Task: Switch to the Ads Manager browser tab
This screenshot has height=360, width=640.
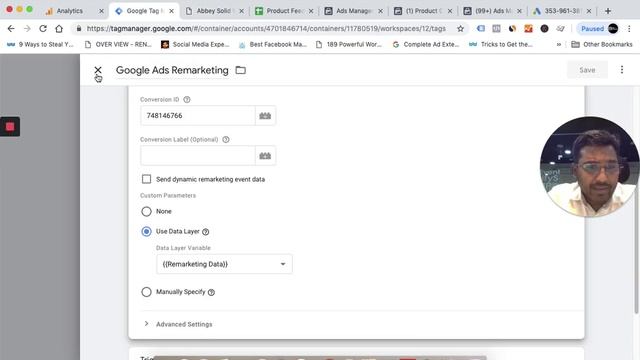Action: [353, 11]
